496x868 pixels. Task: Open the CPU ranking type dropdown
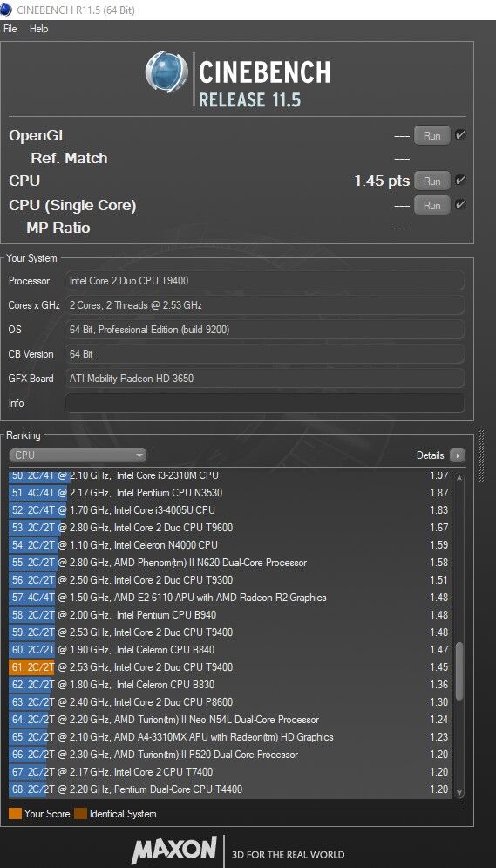coord(78,455)
